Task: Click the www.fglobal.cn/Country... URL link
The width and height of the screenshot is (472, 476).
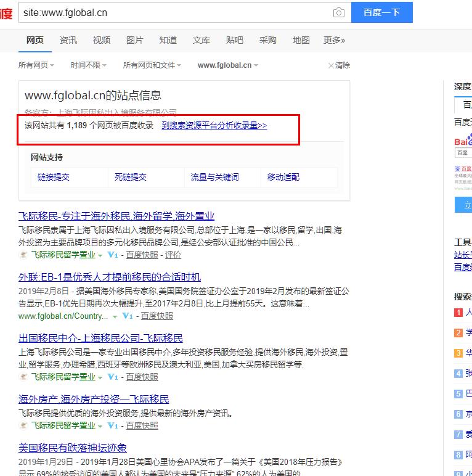Action: pos(63,316)
